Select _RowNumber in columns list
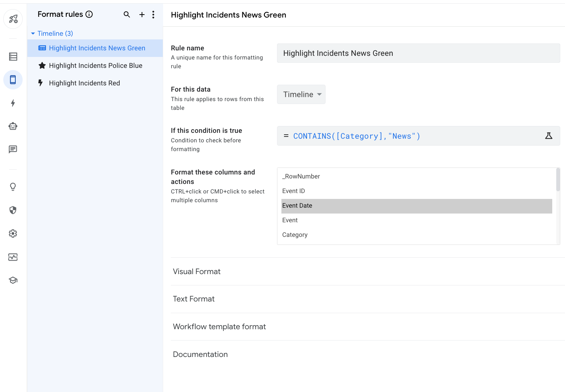 416,176
